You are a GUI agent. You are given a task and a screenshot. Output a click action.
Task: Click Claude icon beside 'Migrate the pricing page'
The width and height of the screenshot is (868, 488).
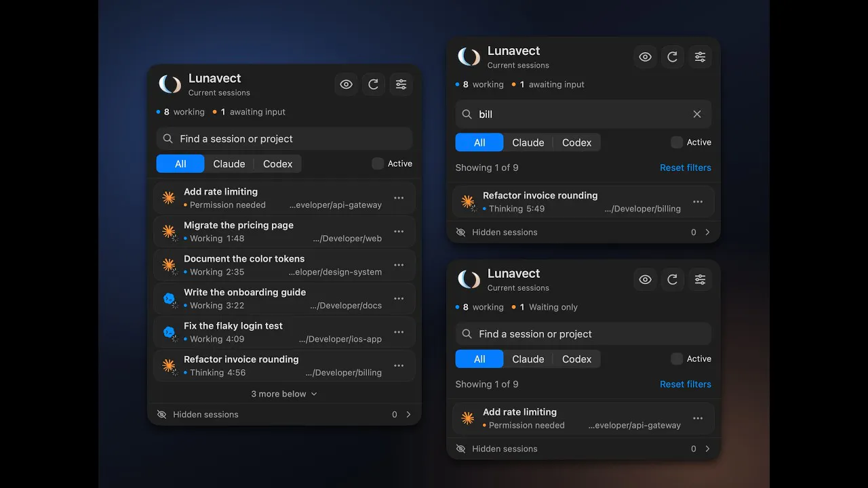(x=169, y=231)
